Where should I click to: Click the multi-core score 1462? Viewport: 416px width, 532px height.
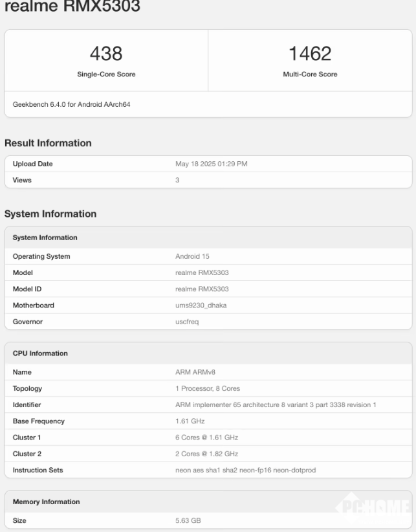point(310,54)
